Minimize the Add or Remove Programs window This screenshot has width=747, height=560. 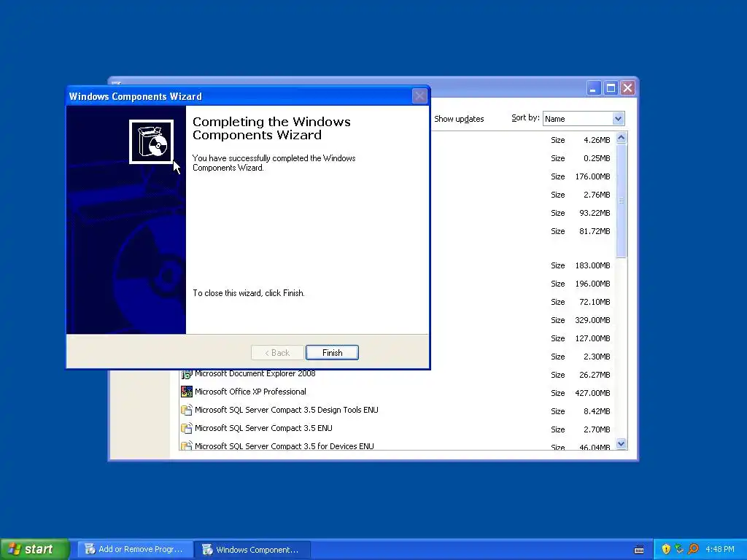[x=593, y=88]
